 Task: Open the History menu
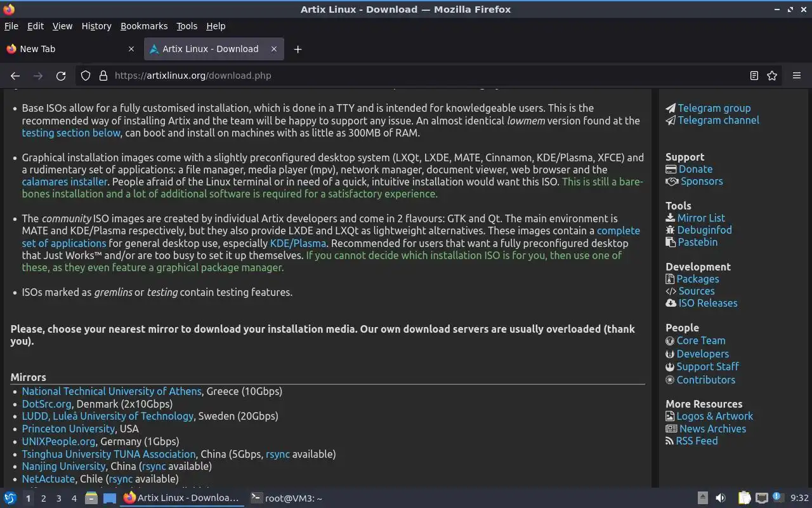(96, 26)
